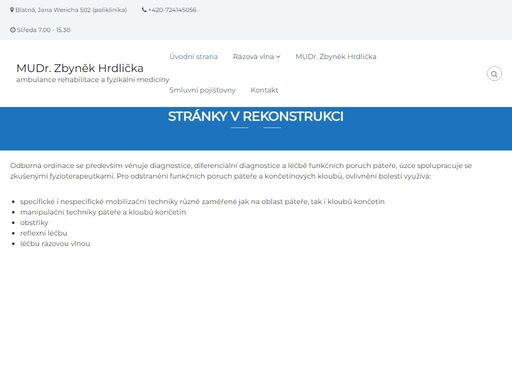Image resolution: width=512 pixels, height=384 pixels.
Task: Click the ambulance rehabilitace tagline
Action: pos(93,80)
